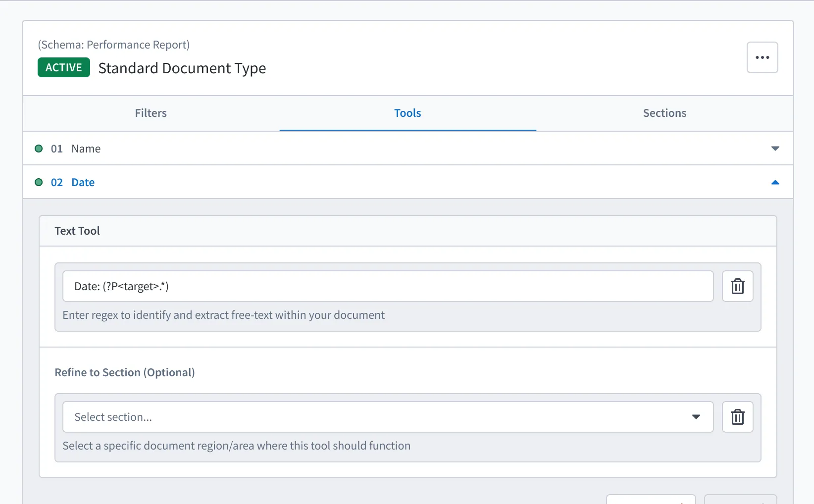Click the Name tool label

coord(86,149)
